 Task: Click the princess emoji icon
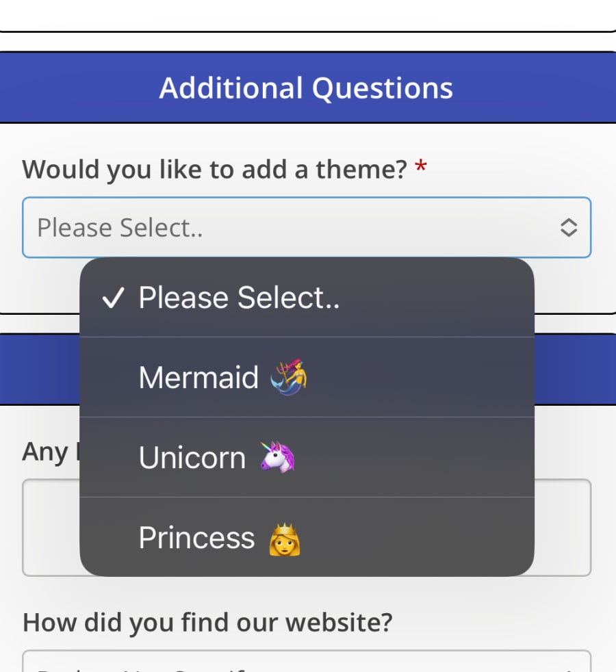(x=285, y=539)
